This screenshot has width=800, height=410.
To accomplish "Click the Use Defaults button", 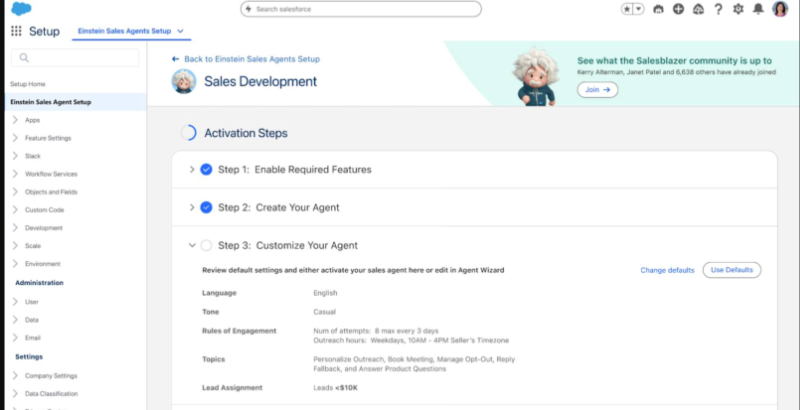I will pos(732,270).
